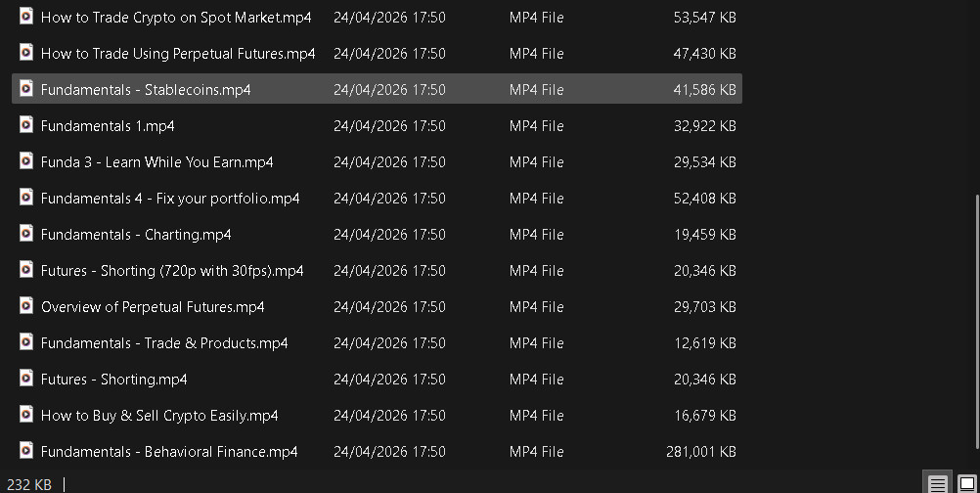Click MP4 File type of Stablecoins row
The image size is (980, 493).
point(536,90)
